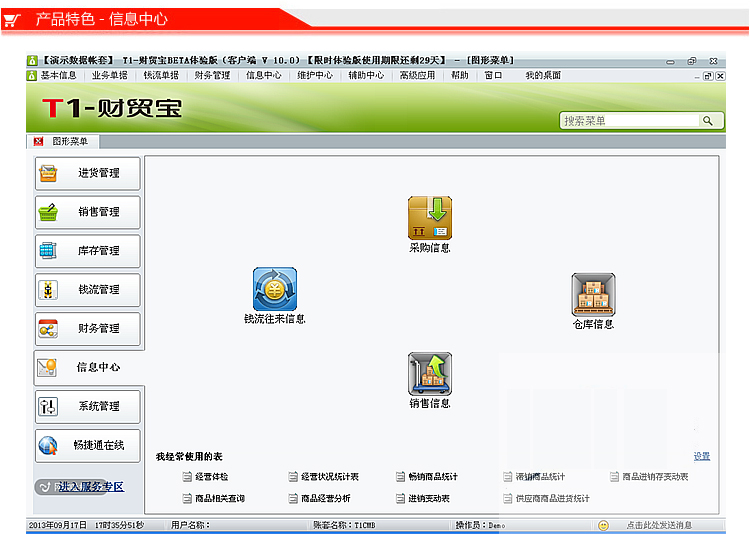
Task: Click the document icon beside 商品经营分析
Action: click(293, 499)
